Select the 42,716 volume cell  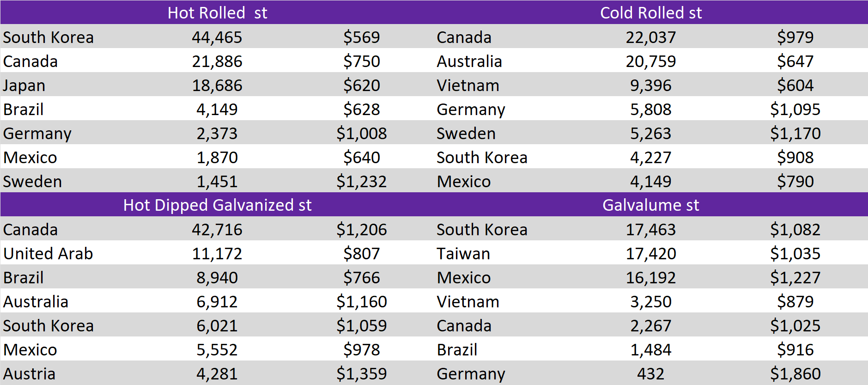coord(217,229)
